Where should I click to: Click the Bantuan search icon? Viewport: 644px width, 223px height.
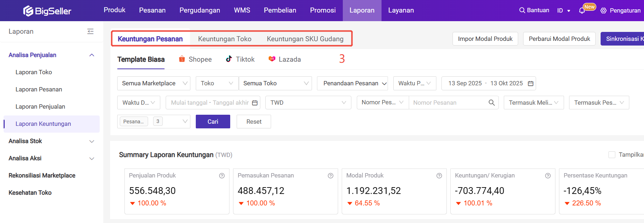522,10
